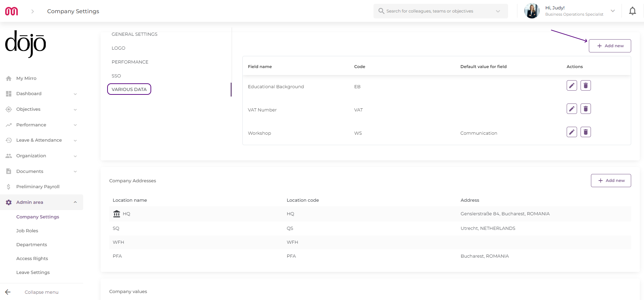This screenshot has width=644, height=300.
Task: Click the SQ location name
Action: click(x=116, y=228)
